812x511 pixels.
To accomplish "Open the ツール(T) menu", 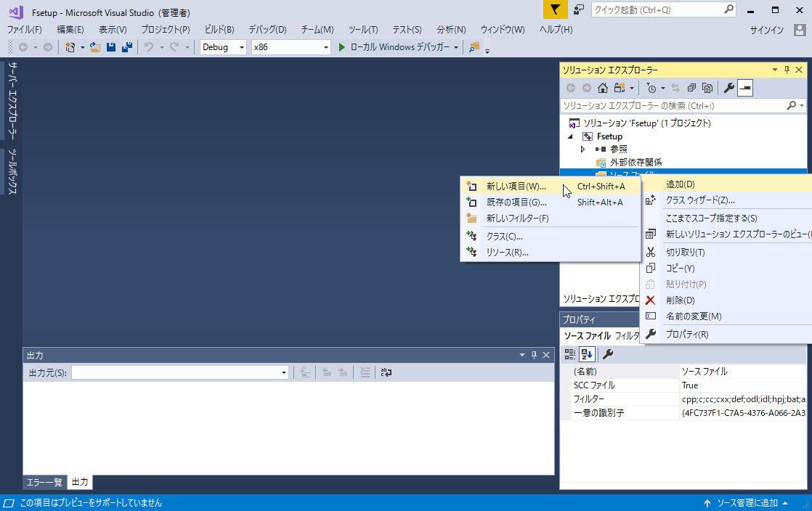I will [x=363, y=30].
